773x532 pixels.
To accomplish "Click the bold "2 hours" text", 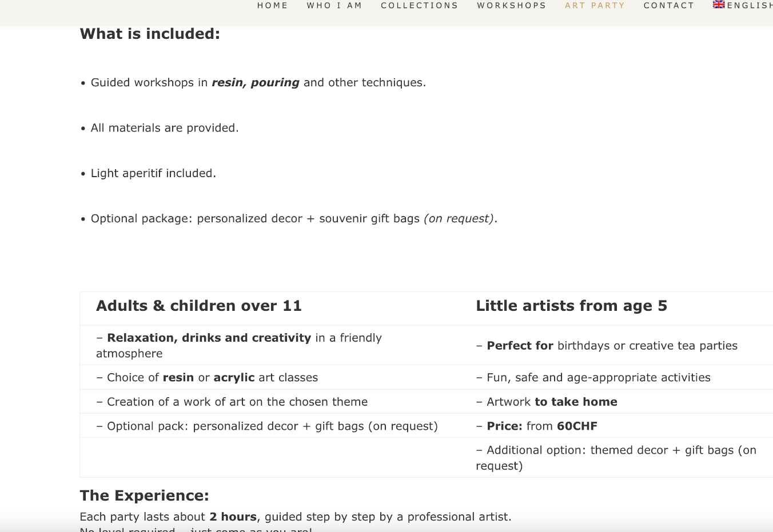I will click(233, 517).
